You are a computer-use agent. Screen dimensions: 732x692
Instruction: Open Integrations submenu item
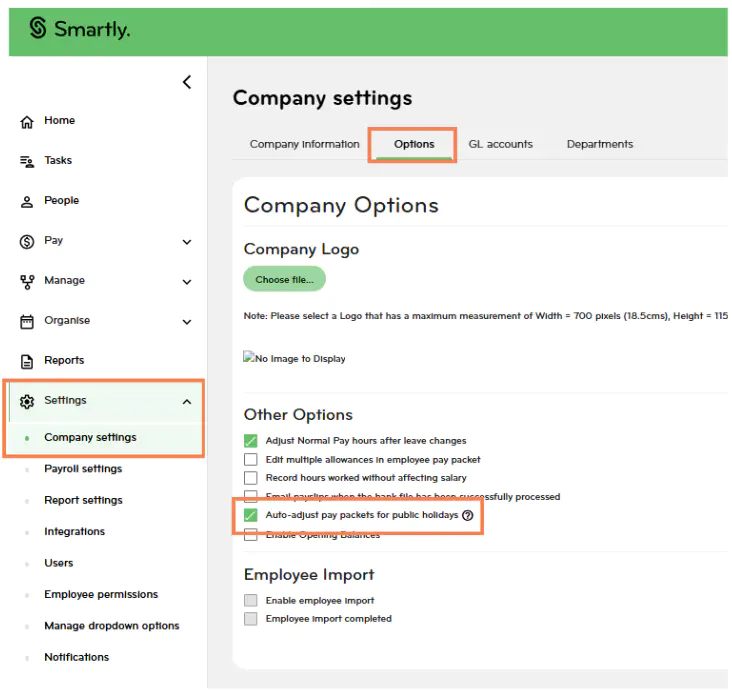74,531
